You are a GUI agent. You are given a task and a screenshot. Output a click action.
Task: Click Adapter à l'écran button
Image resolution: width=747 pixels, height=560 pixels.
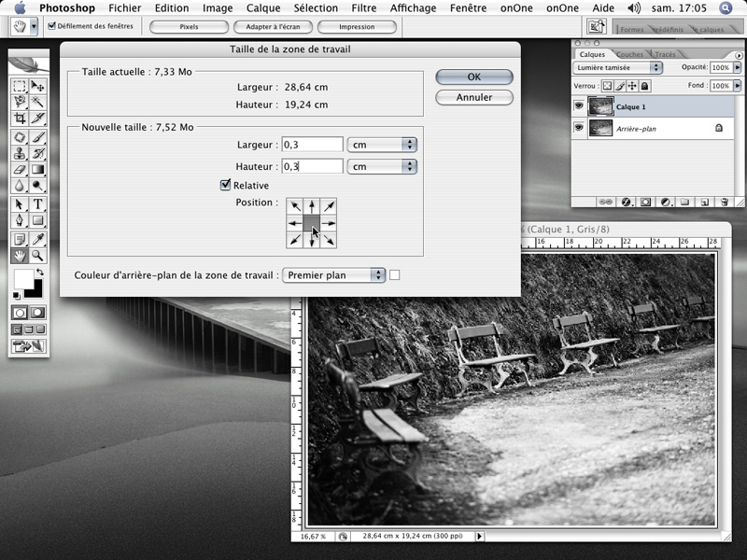(273, 27)
